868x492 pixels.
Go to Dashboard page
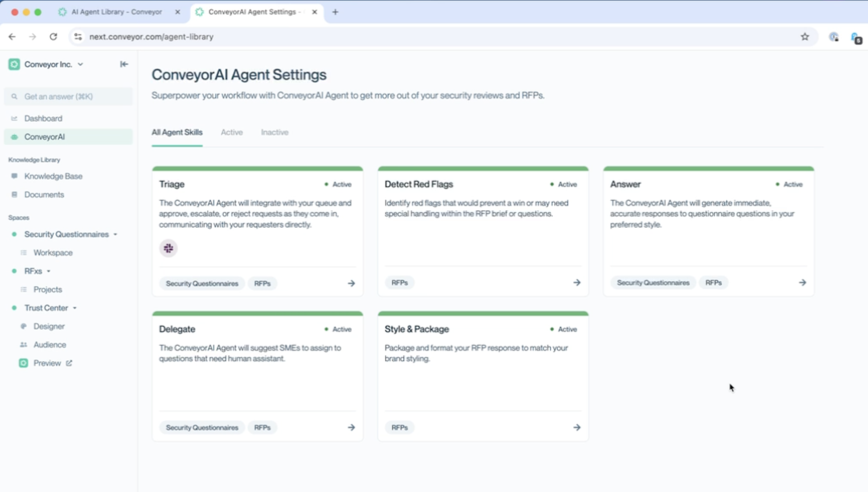pyautogui.click(x=43, y=118)
